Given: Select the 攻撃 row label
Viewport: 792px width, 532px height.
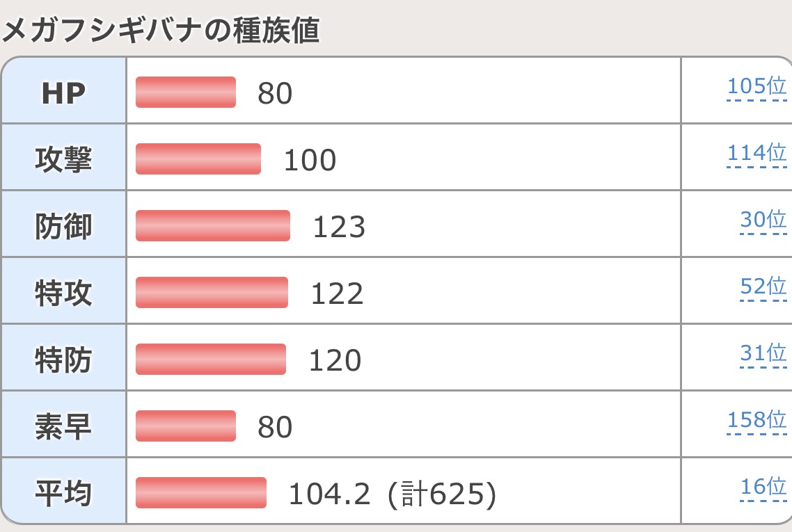Looking at the screenshot, I should click(x=64, y=159).
